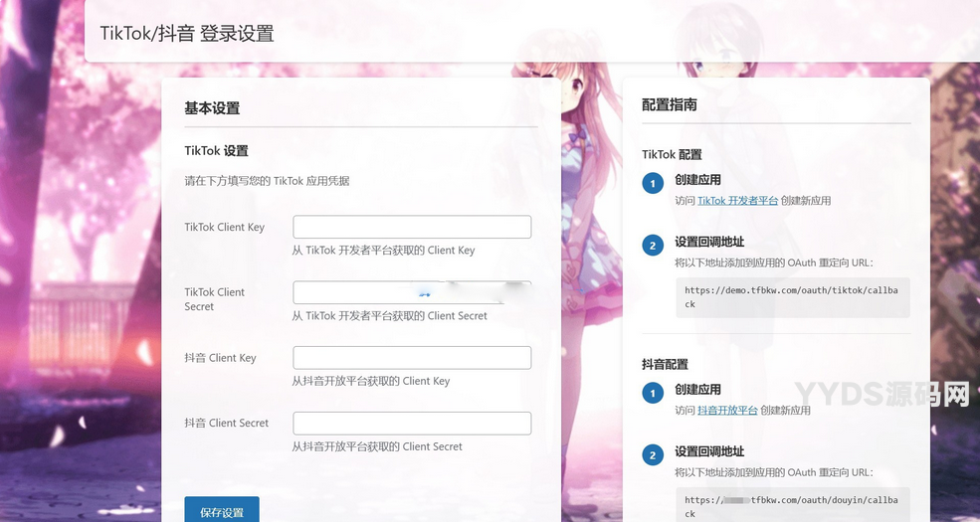The image size is (980, 522).
Task: Click the TikTok 设置 subsection heading
Action: pos(216,151)
